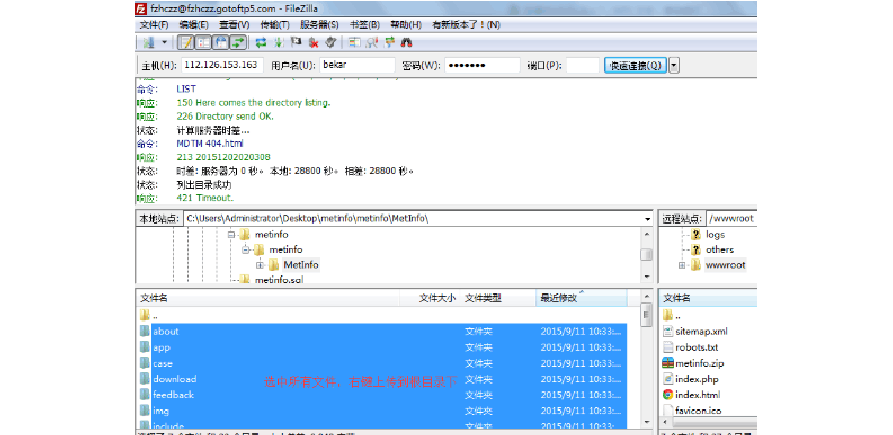Expand the wwwroot remote folder node
Viewport: 893px width, 435px height.
(683, 265)
